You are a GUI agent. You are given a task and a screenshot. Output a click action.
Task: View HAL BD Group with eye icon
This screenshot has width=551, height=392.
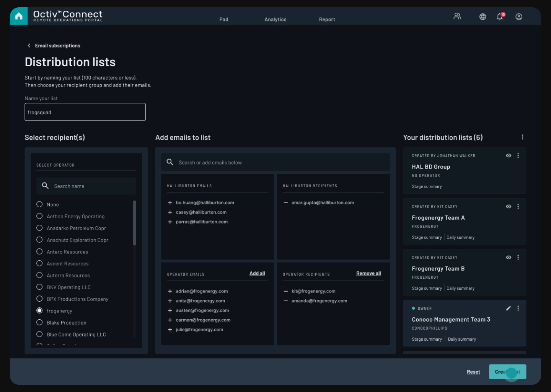point(509,155)
